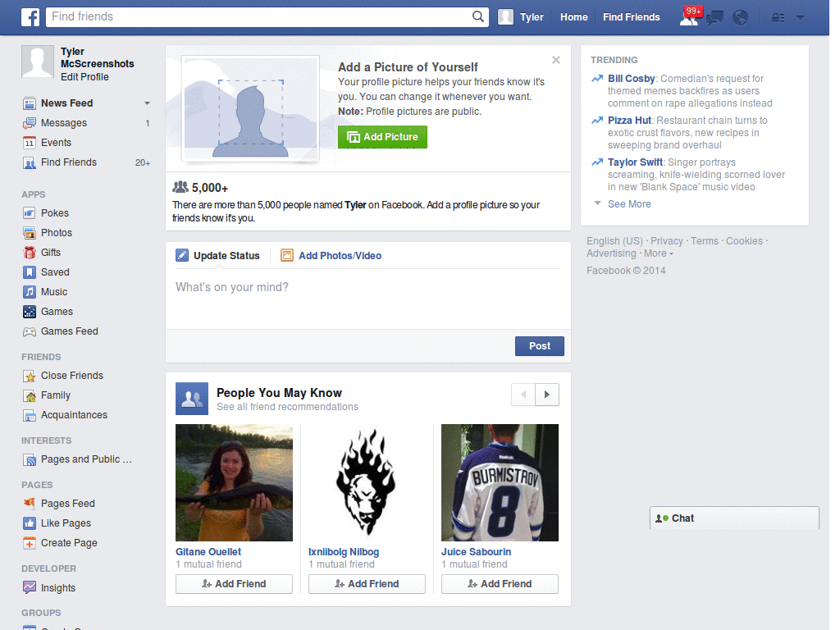This screenshot has width=840, height=630.
Task: Dismiss the Add a Picture card
Action: click(x=556, y=60)
